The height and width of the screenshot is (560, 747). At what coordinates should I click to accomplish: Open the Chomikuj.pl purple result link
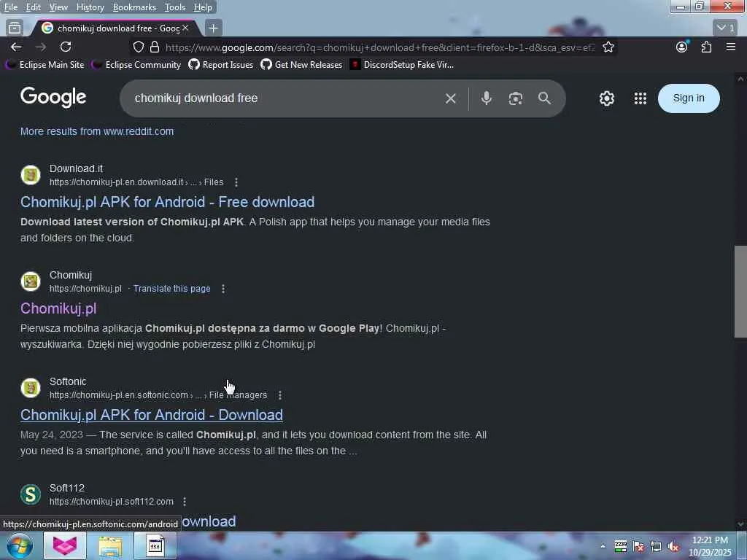tap(58, 308)
